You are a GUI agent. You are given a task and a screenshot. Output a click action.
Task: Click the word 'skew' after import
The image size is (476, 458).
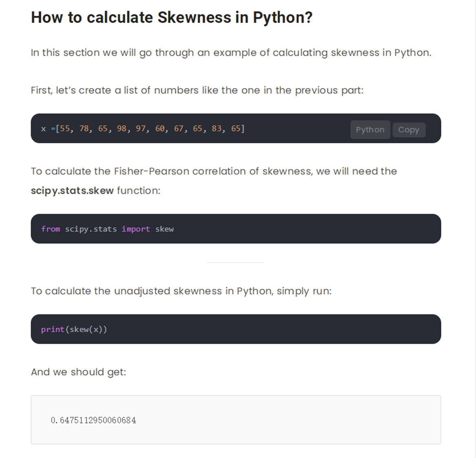pyautogui.click(x=165, y=229)
